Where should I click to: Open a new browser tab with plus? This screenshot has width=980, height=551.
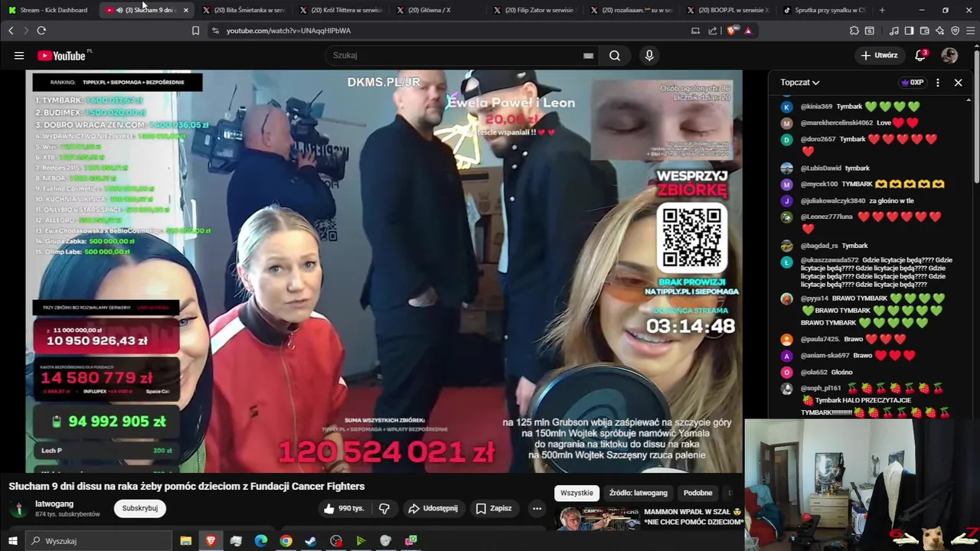pos(882,10)
